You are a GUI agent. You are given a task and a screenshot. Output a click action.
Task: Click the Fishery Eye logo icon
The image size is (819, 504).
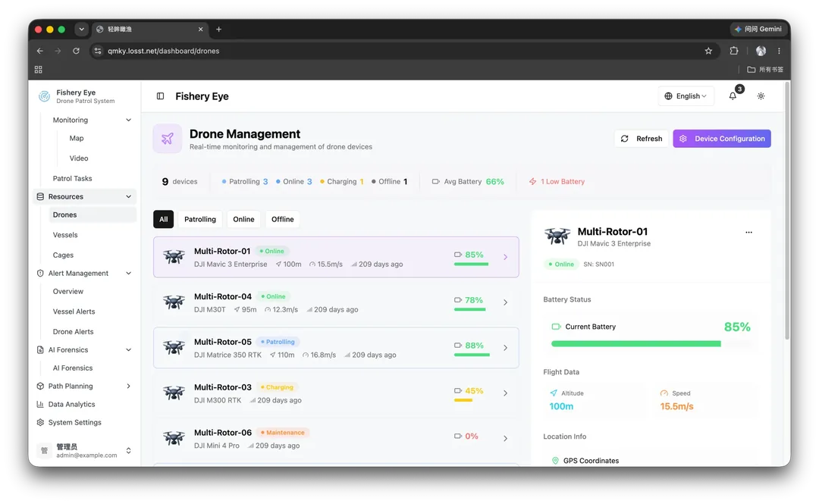(x=45, y=96)
